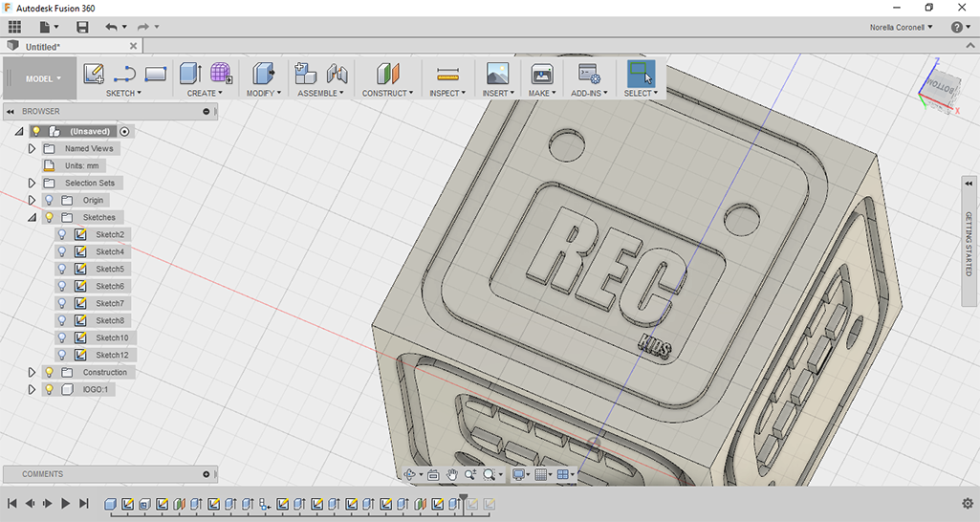Click the Zoom Window fit icon

(489, 474)
